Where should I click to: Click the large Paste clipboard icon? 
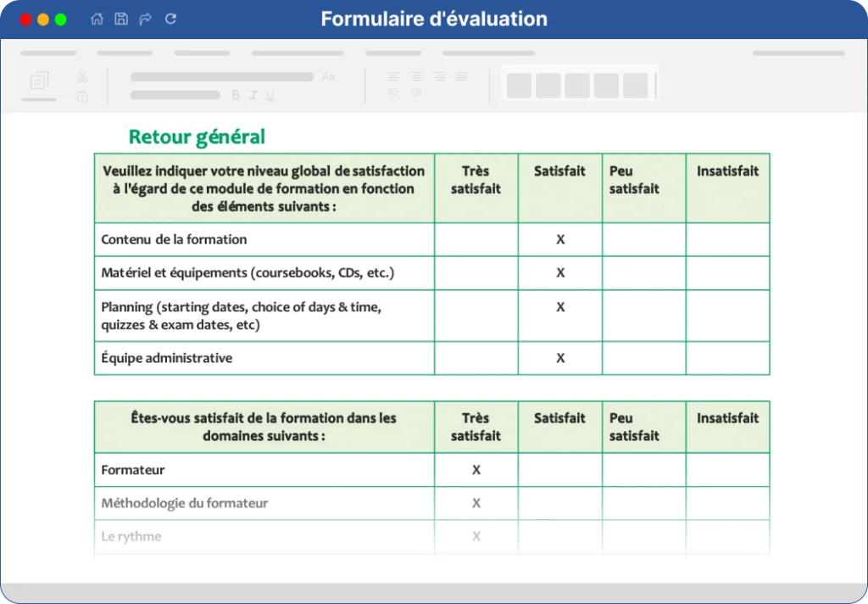[x=39, y=81]
